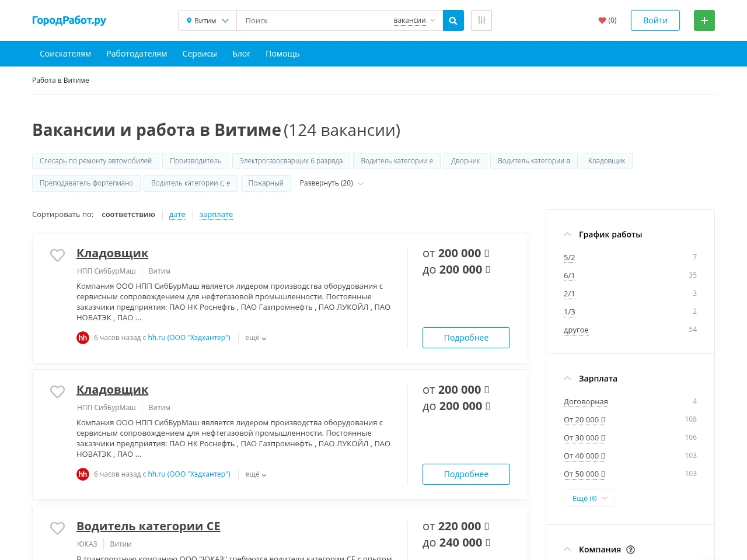The height and width of the screenshot is (560, 747).
Task: Filter salary От 30 000
Action: pos(584,438)
